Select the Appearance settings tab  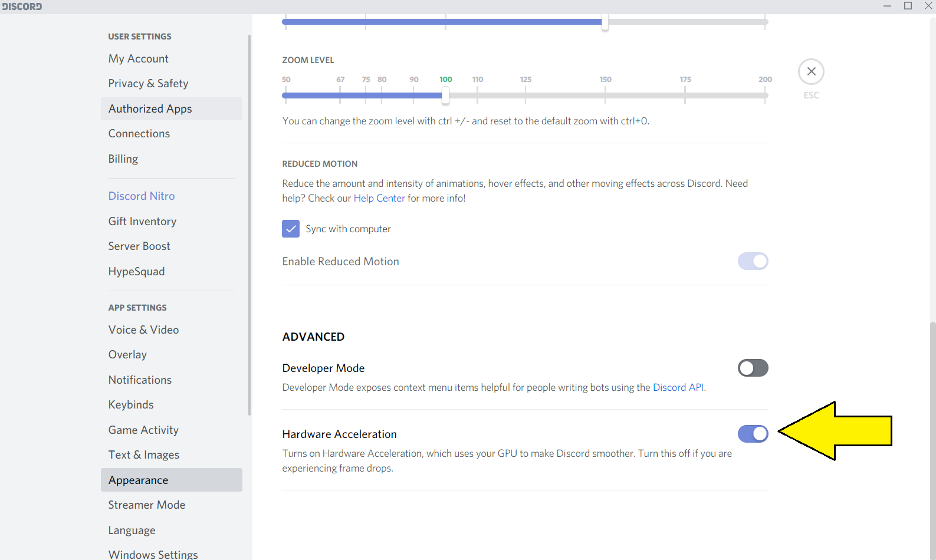172,480
